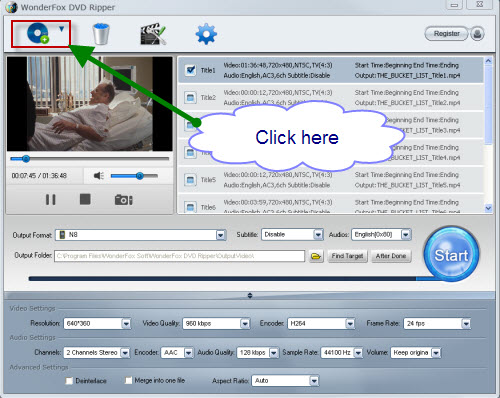Viewport: 500px width, 398px height.
Task: Click the Find Target button
Action: pyautogui.click(x=347, y=256)
